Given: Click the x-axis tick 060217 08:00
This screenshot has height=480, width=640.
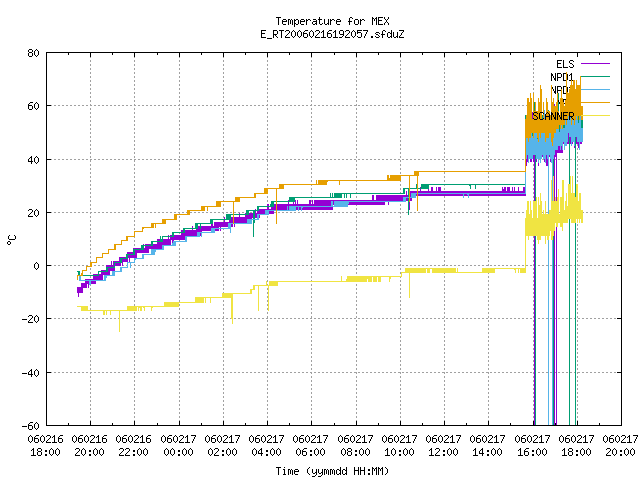Looking at the screenshot, I should click(x=355, y=445).
